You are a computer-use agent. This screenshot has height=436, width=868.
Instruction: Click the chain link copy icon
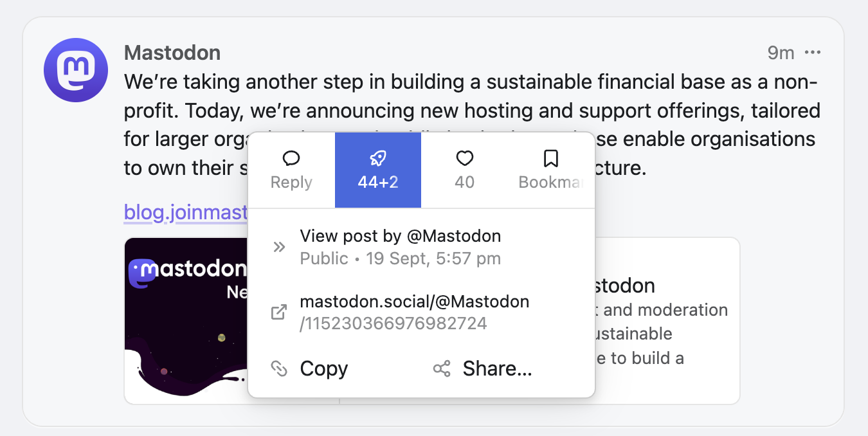pos(279,368)
